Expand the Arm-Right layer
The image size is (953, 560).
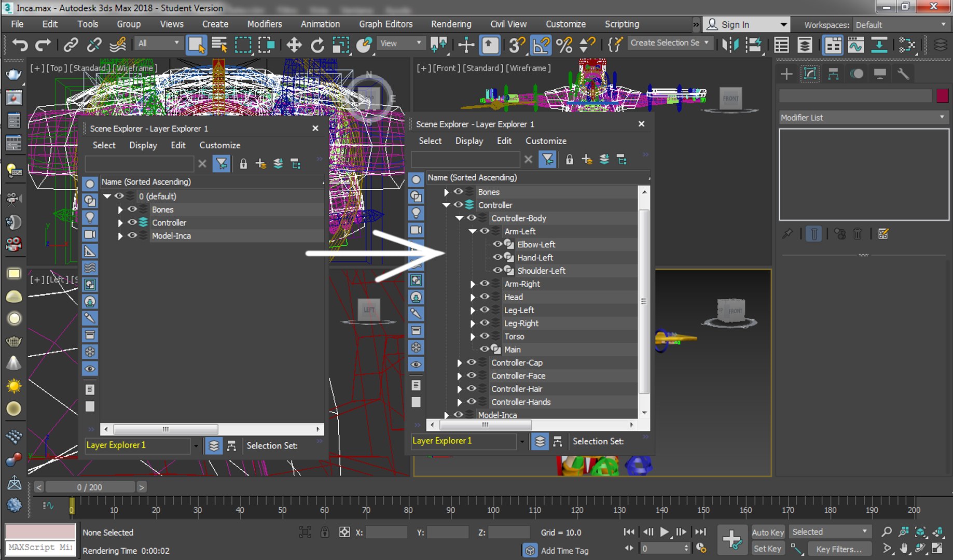coord(473,284)
